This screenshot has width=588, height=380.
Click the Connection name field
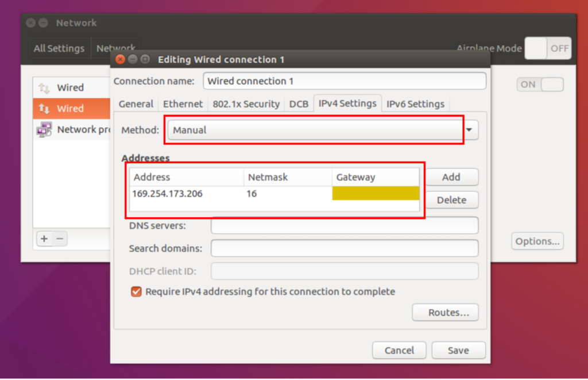click(345, 81)
